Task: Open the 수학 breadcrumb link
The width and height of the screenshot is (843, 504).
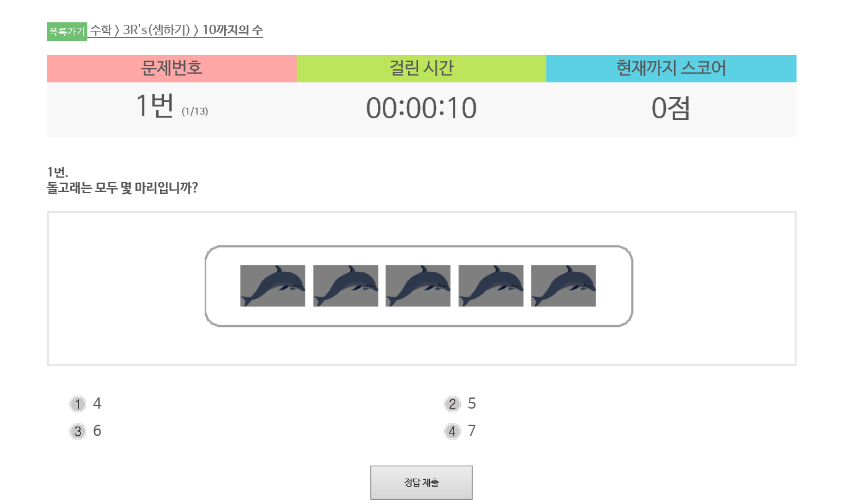Action: click(101, 30)
